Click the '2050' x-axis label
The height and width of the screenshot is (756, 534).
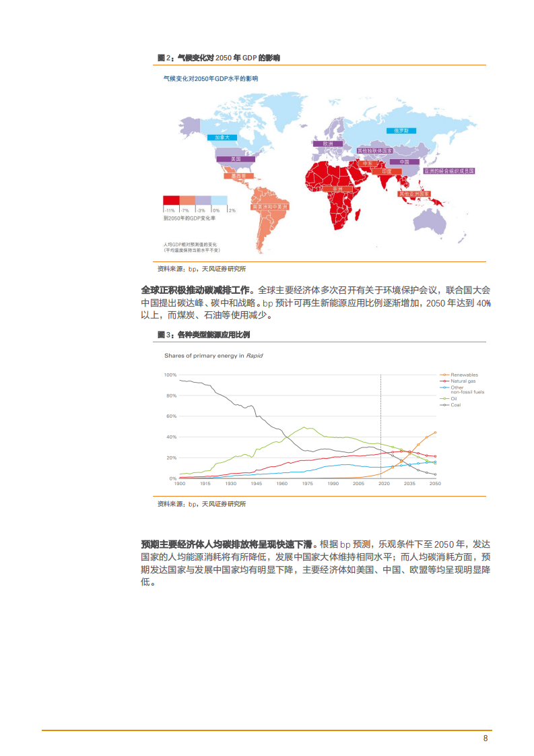[435, 484]
